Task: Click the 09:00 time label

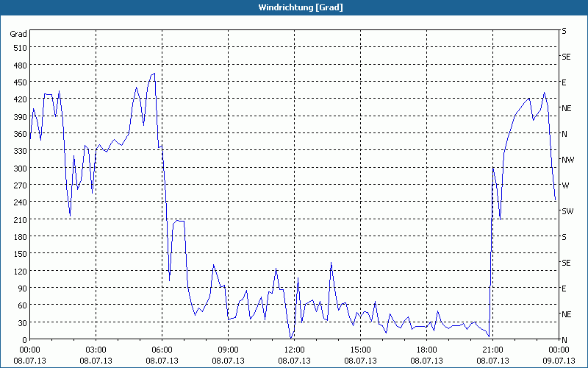Action: 228,350
